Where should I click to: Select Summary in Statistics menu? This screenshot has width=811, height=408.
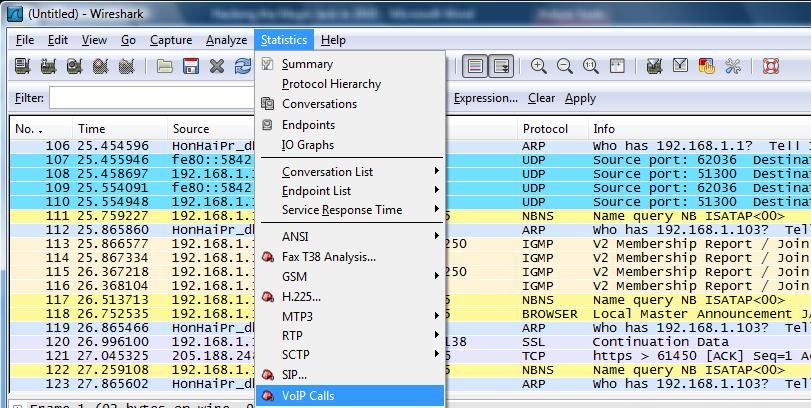tap(350, 64)
